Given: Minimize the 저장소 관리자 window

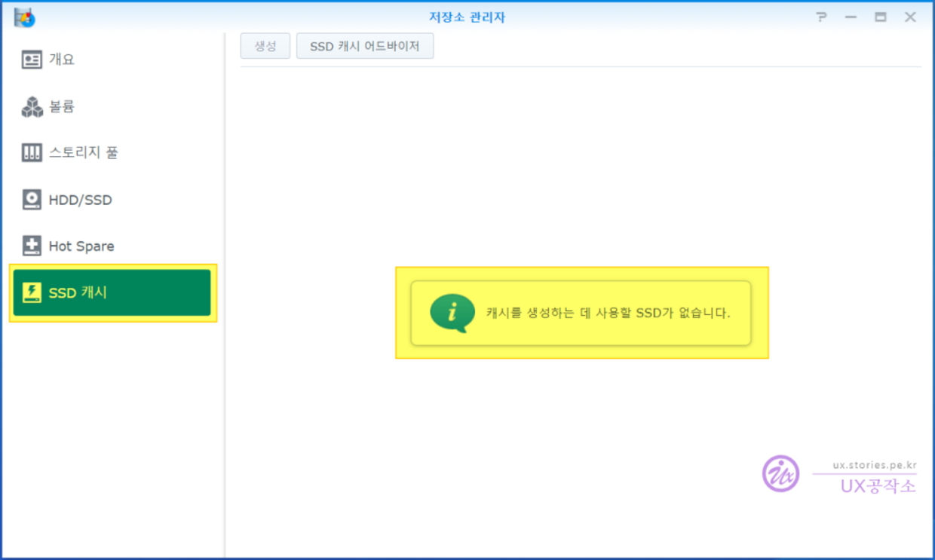Looking at the screenshot, I should (x=851, y=17).
